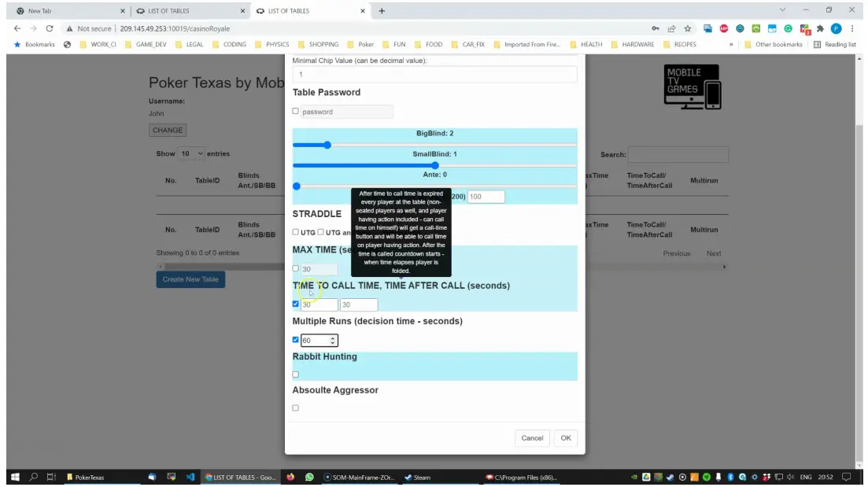Open the Show entries dropdown
This screenshot has width=868, height=487.
[191, 154]
